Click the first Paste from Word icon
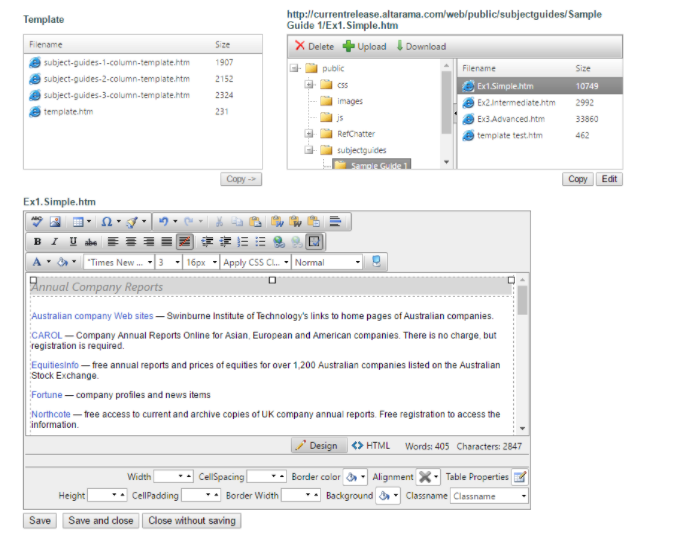The height and width of the screenshot is (557, 693). coord(278,221)
